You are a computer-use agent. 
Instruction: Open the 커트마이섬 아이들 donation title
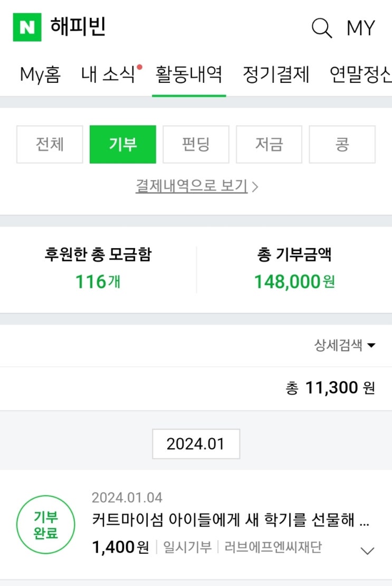click(x=230, y=521)
